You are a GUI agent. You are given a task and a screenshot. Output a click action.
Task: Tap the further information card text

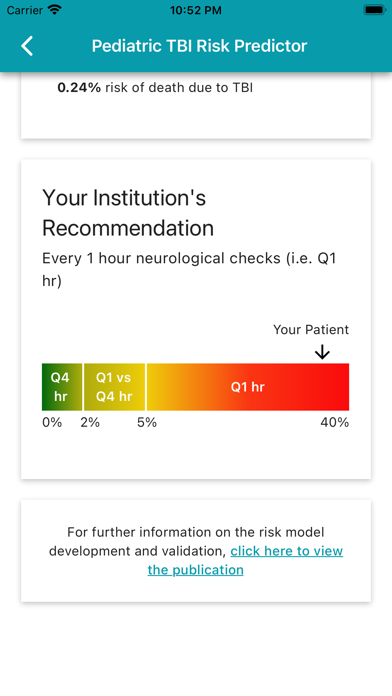tap(196, 551)
